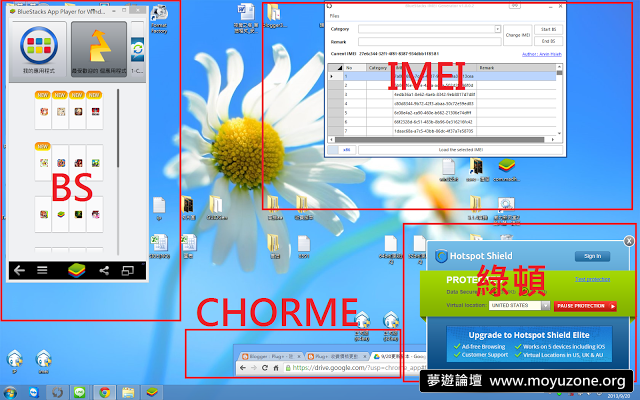Click the Remark input field
640x400 pixels.
(x=429, y=42)
